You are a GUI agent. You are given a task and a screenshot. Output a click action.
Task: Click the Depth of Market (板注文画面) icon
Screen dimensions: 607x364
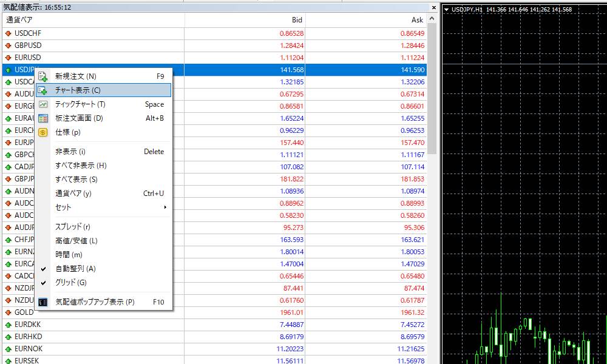tap(43, 118)
